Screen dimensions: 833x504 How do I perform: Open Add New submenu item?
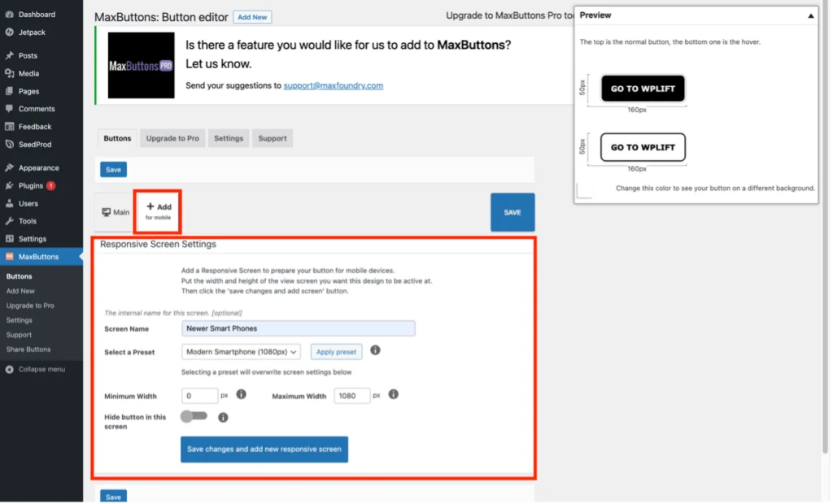coord(20,292)
